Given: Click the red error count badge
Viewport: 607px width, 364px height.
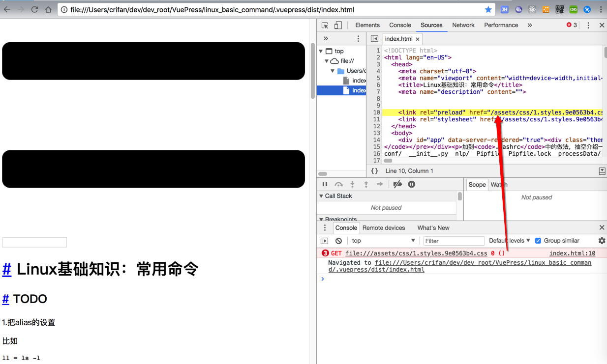Looking at the screenshot, I should [x=572, y=25].
